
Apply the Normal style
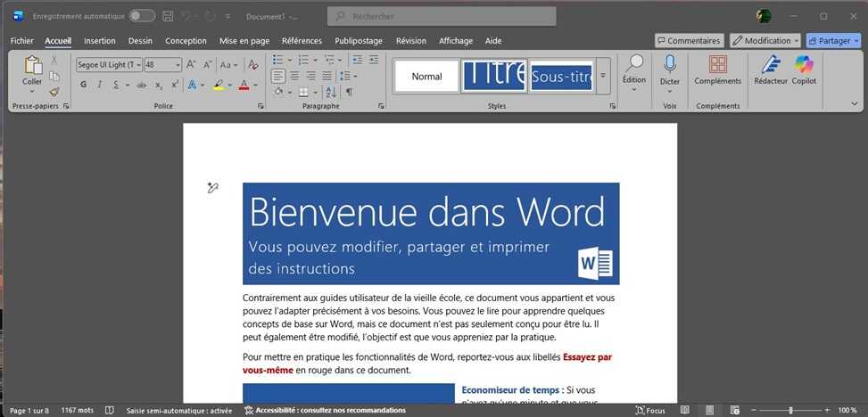click(426, 77)
